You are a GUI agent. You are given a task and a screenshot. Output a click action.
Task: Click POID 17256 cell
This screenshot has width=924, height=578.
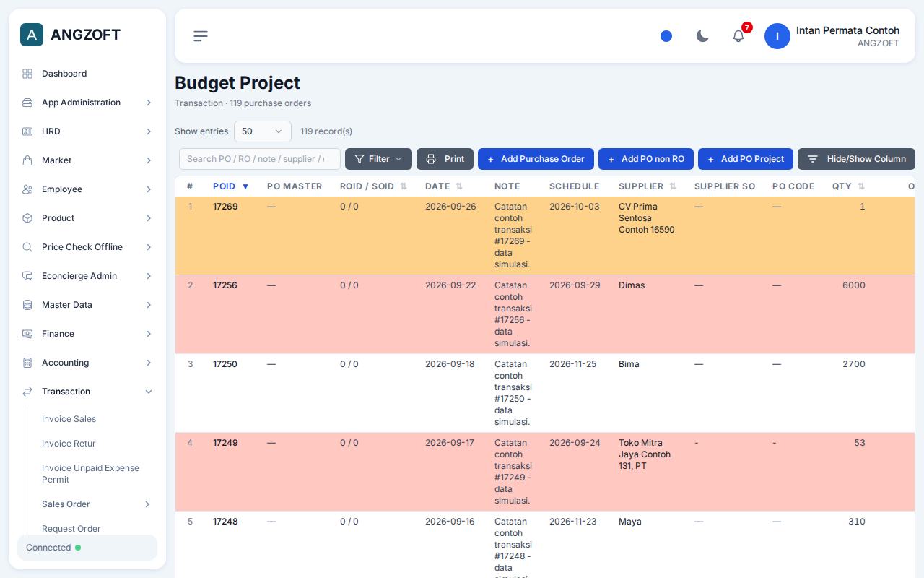pyautogui.click(x=225, y=285)
